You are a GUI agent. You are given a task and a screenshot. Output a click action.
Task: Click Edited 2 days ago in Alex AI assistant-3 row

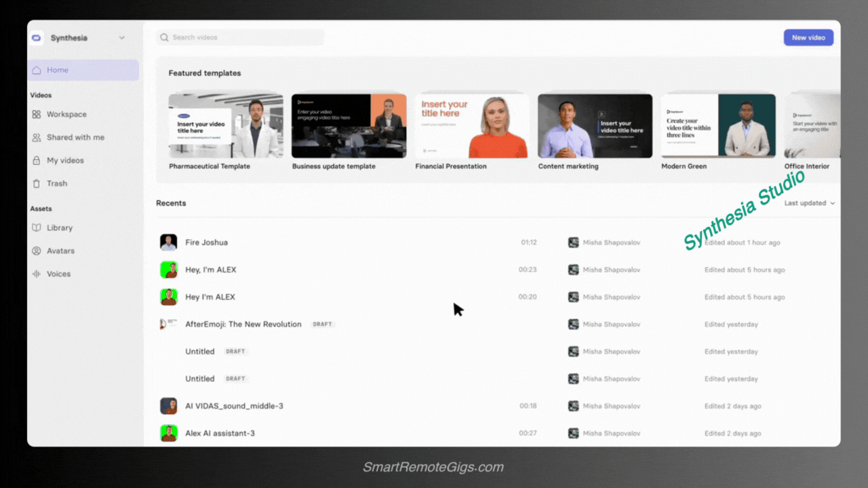point(733,433)
